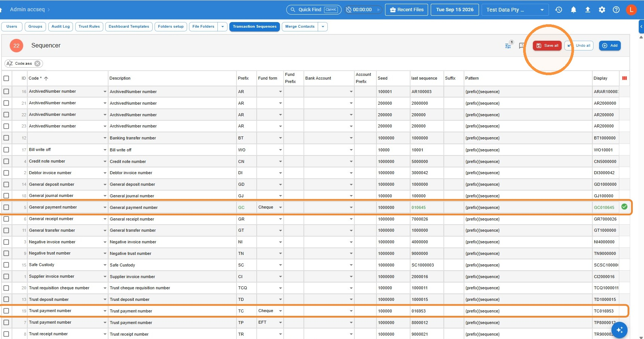Open the help question mark icon
Viewport: 644px width, 339px height.
(x=616, y=10)
